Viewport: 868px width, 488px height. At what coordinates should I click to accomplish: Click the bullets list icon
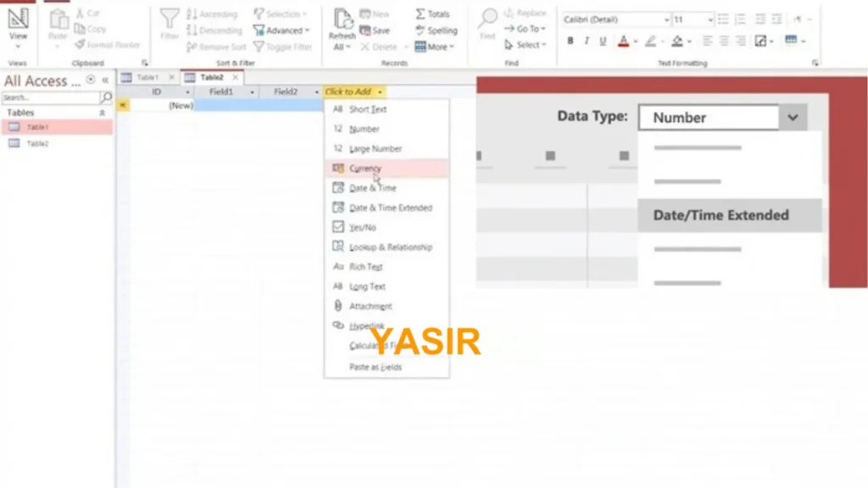click(x=723, y=19)
